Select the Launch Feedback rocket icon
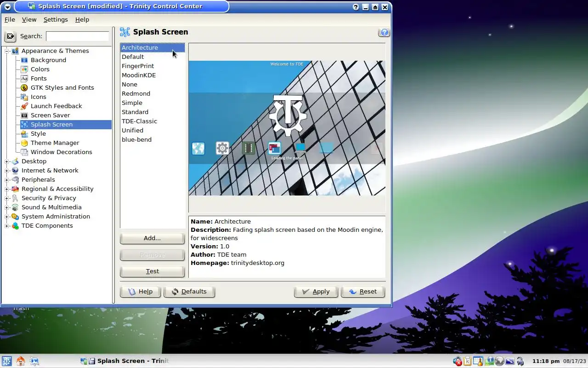This screenshot has height=368, width=588. click(x=24, y=106)
